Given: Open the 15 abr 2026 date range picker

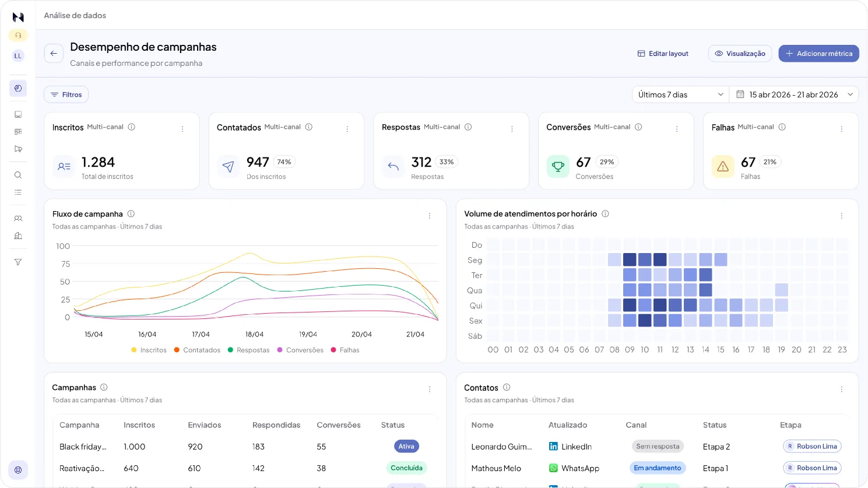Looking at the screenshot, I should (x=795, y=94).
